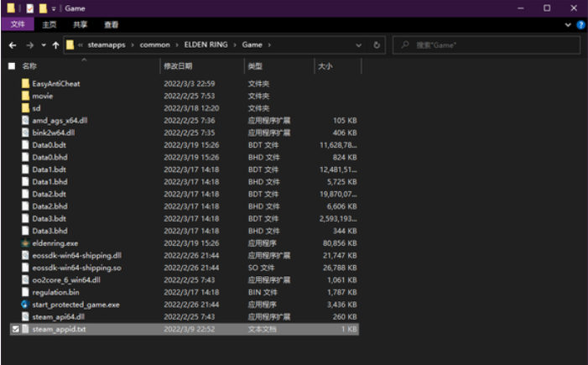Viewport: 588px width, 365px height.
Task: Refresh the current folder view
Action: 377,44
